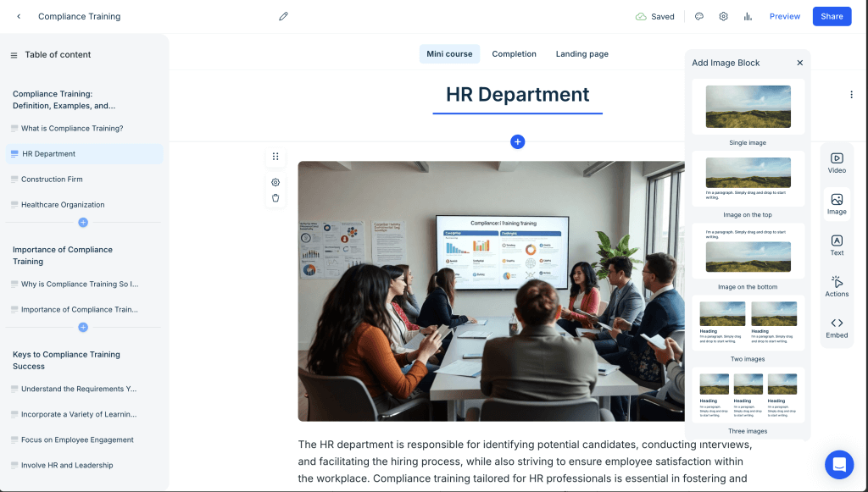Delete the image block with trash icon
This screenshot has width=868, height=492.
275,198
